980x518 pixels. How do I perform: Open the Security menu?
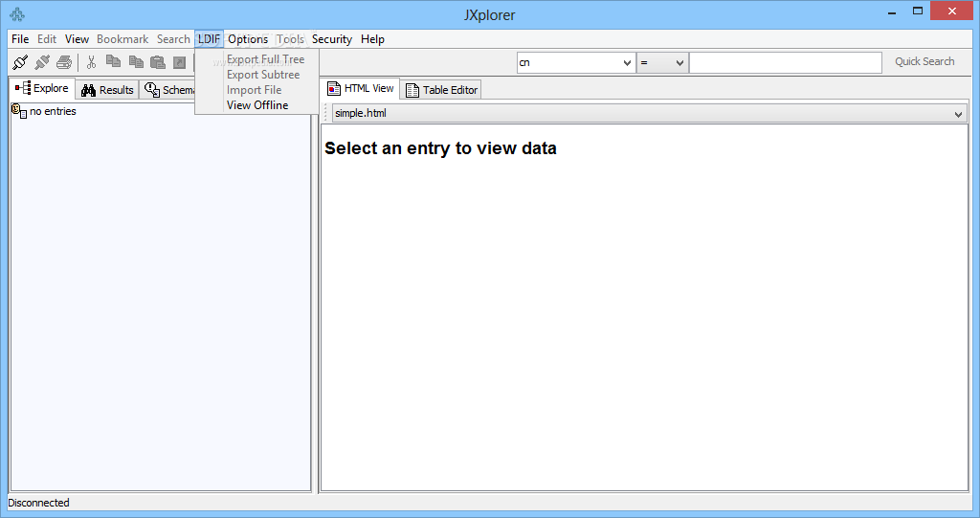tap(332, 39)
